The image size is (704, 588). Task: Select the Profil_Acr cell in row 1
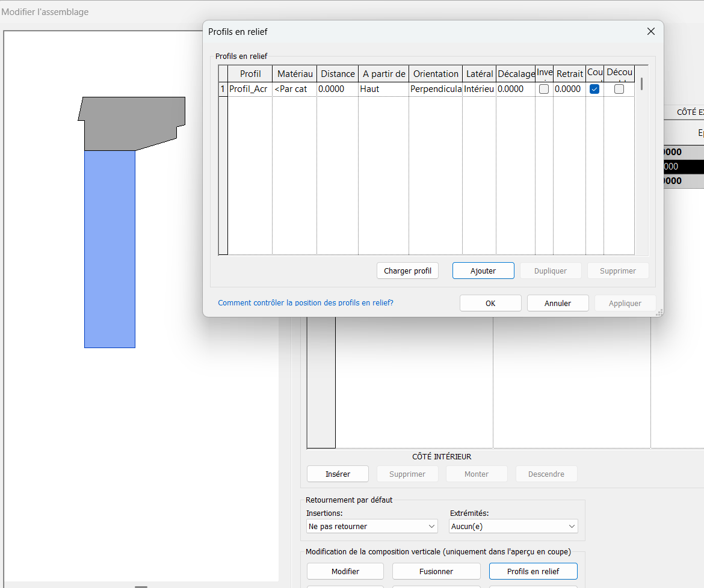pyautogui.click(x=249, y=89)
